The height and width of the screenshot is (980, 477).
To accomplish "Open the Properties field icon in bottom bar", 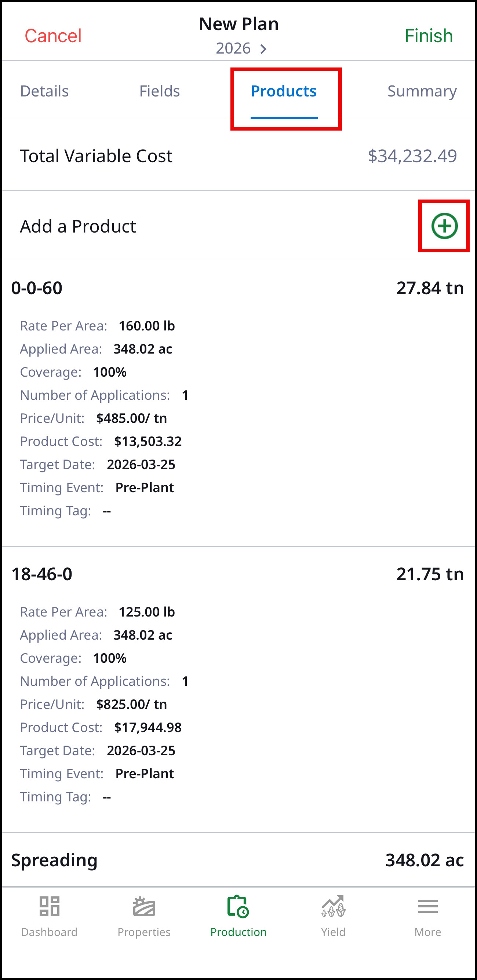I will point(144,906).
